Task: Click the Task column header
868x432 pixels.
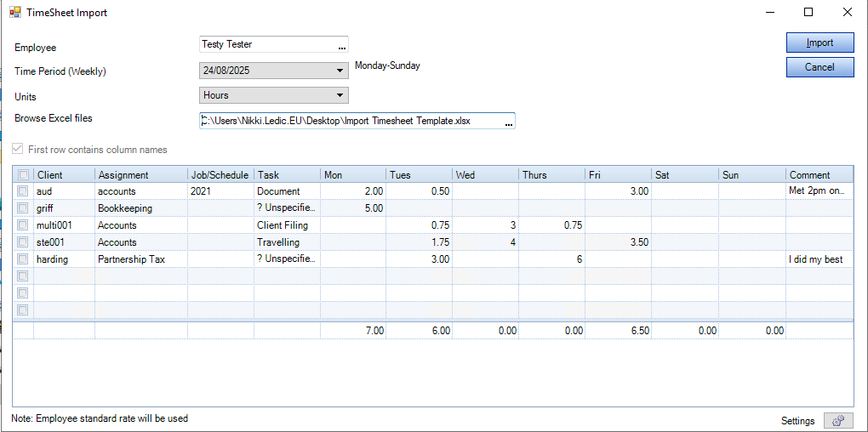Action: coord(288,175)
